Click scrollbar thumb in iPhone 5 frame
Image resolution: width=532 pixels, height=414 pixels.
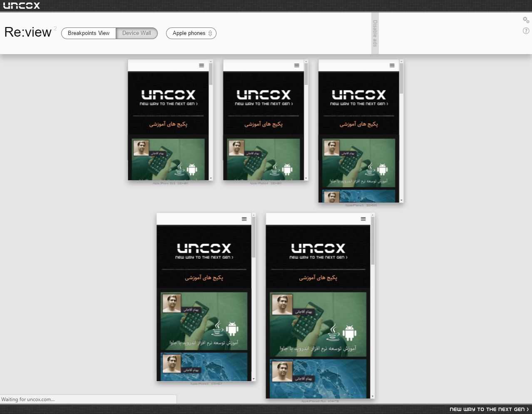click(401, 78)
